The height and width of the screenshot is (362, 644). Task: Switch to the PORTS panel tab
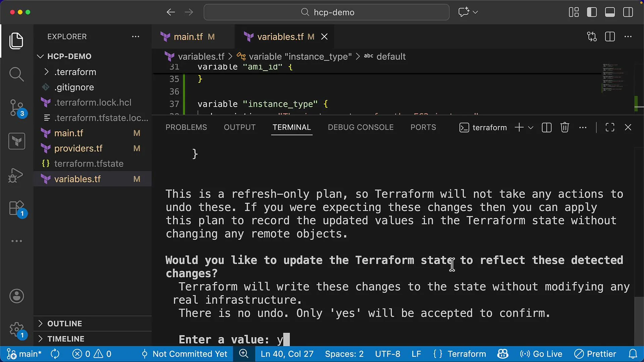[423, 127]
